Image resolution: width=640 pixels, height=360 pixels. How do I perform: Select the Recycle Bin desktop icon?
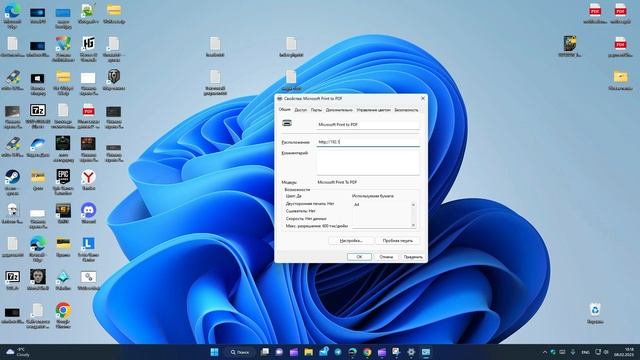(x=595, y=313)
